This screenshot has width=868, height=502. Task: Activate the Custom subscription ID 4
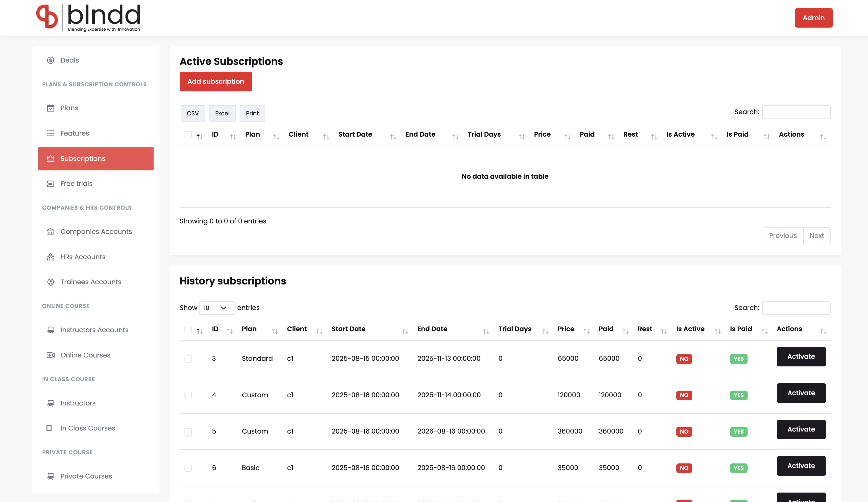(x=801, y=393)
